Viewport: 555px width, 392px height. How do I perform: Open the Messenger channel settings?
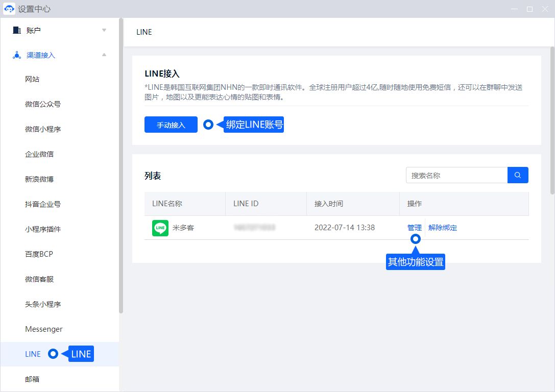(44, 329)
